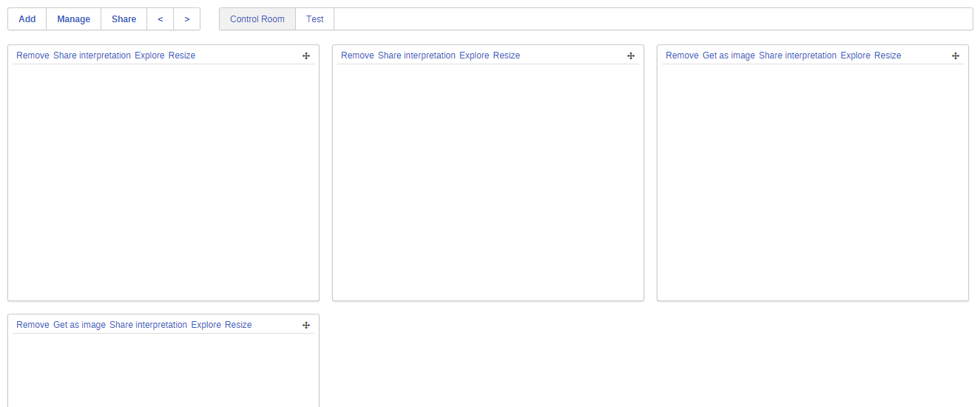This screenshot has height=407, width=980.
Task: Remove the top-left dashboard widget
Action: click(x=33, y=55)
